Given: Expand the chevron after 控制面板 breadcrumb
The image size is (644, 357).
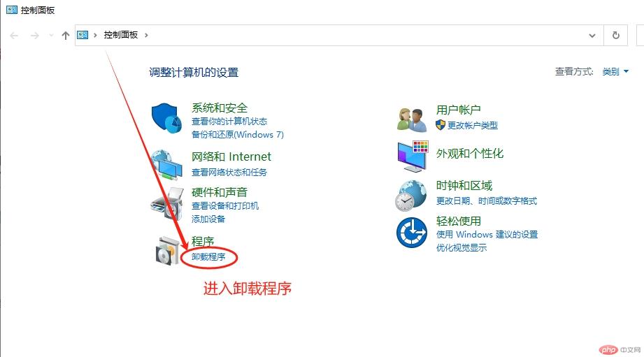Looking at the screenshot, I should 146,36.
